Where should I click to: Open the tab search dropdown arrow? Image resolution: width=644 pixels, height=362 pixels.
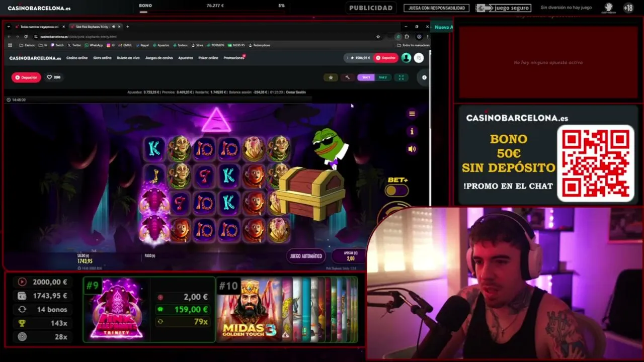pos(9,27)
